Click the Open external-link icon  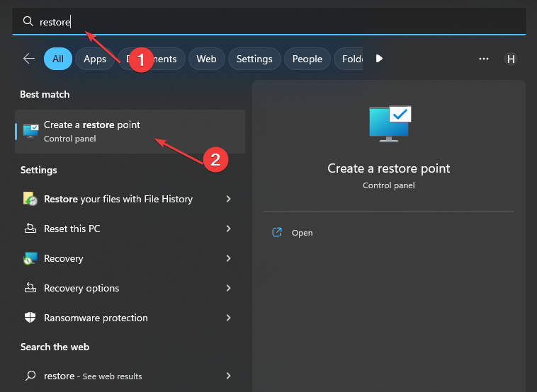point(277,232)
